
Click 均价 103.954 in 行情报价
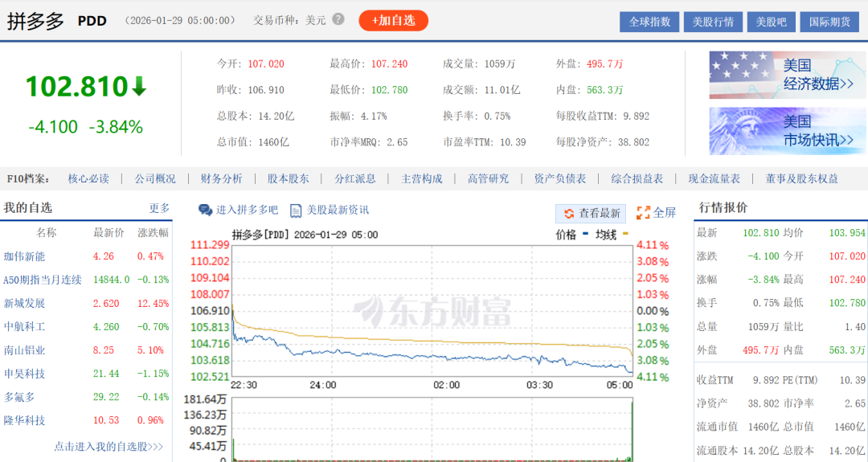click(x=847, y=233)
